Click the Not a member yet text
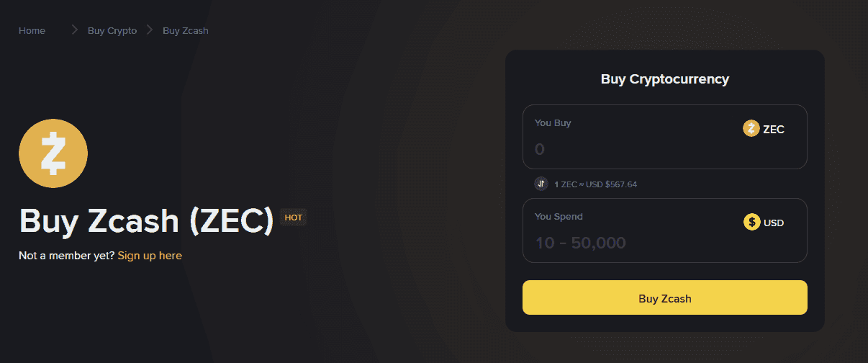Viewport: 868px width, 363px height. 66,256
